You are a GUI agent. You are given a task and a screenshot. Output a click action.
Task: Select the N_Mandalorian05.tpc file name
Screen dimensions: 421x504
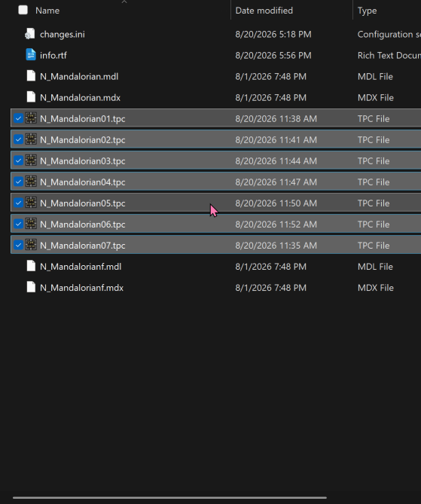pos(83,203)
